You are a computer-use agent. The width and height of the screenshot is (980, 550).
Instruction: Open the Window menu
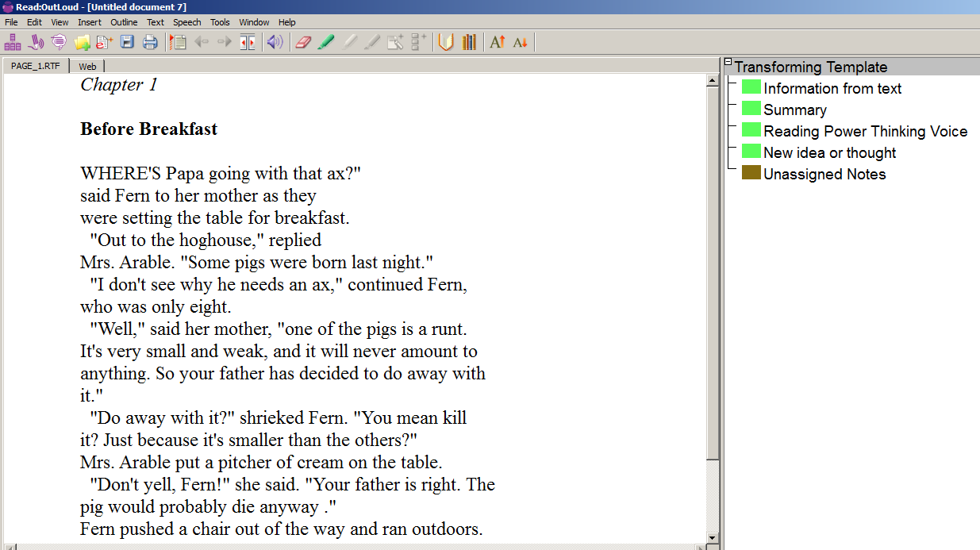pyautogui.click(x=254, y=22)
